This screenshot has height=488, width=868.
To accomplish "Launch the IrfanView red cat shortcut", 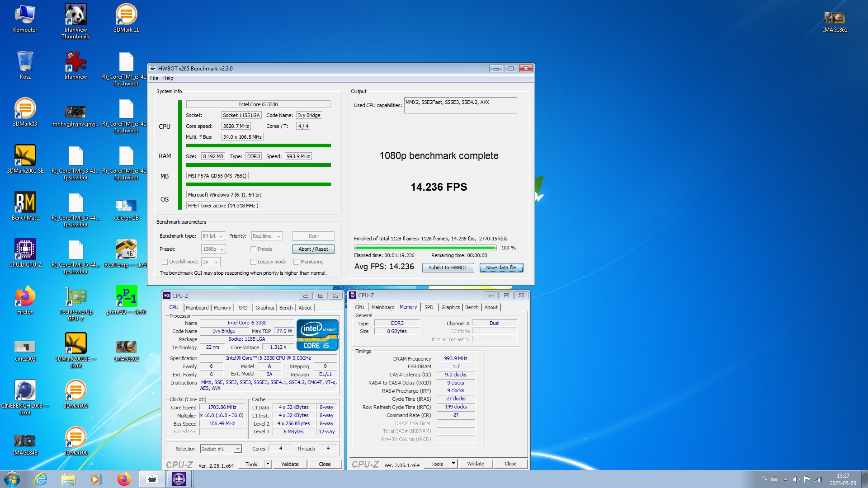I will tap(75, 66).
